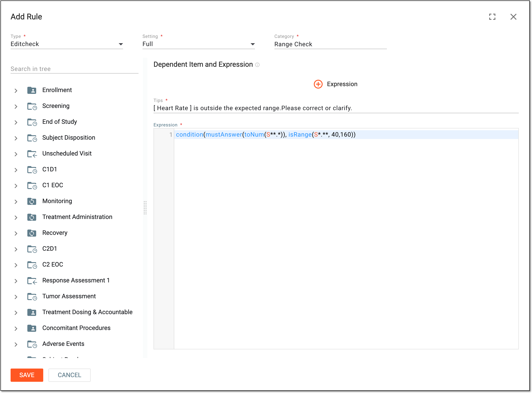Click the Enrollment folder icon
The image size is (532, 393).
click(x=32, y=90)
